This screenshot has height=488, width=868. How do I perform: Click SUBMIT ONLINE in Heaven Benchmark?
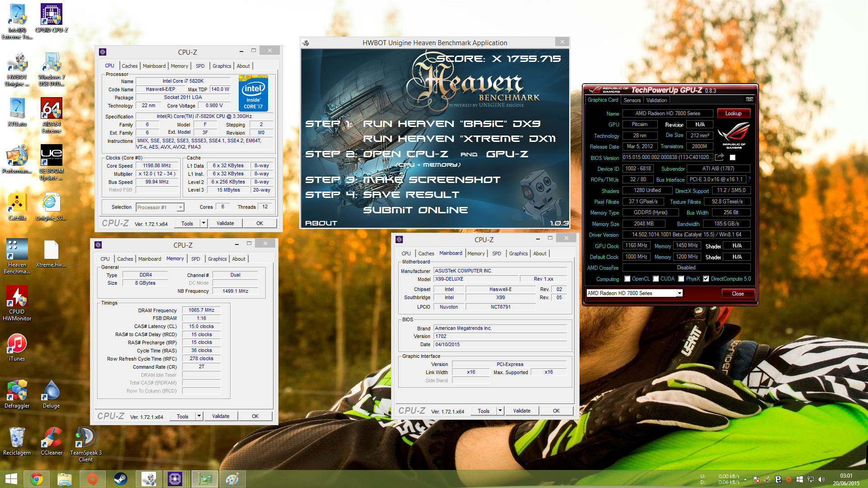click(415, 210)
